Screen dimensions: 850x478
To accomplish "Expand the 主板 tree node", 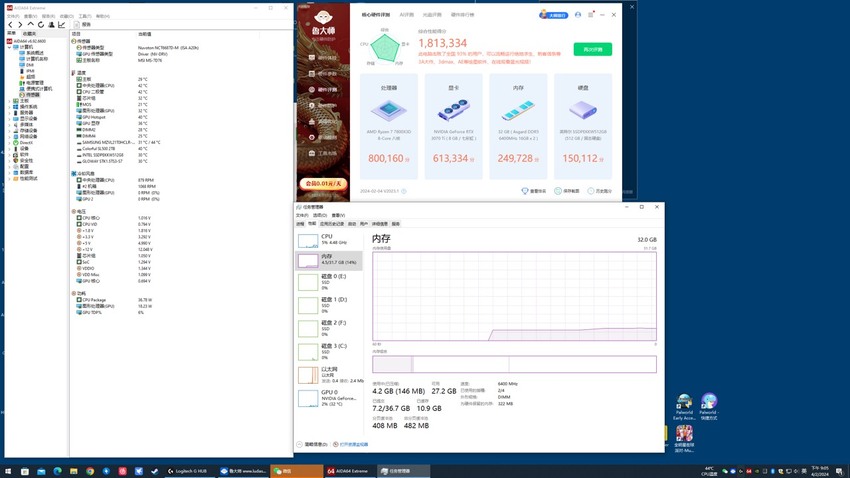I will [x=10, y=101].
